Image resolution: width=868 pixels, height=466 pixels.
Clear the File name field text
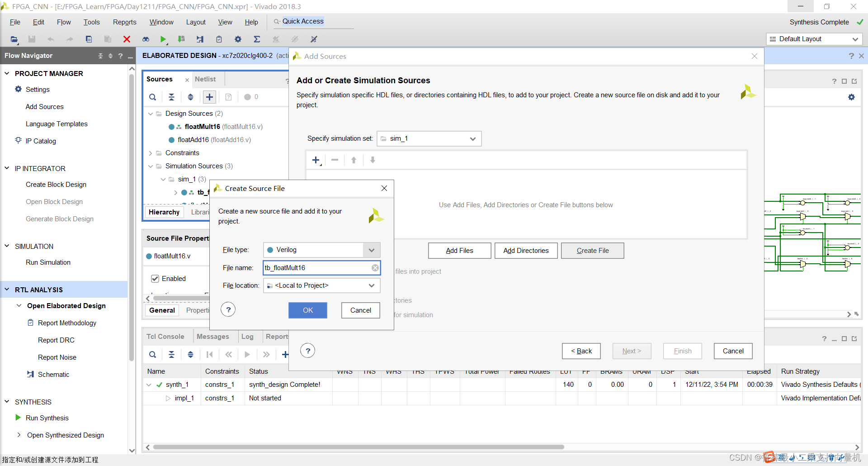(x=375, y=268)
